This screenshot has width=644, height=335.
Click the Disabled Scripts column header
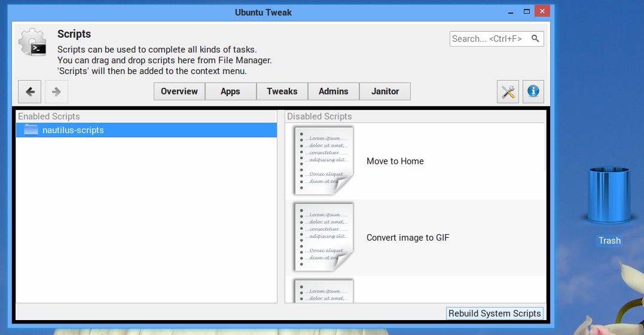pos(415,116)
